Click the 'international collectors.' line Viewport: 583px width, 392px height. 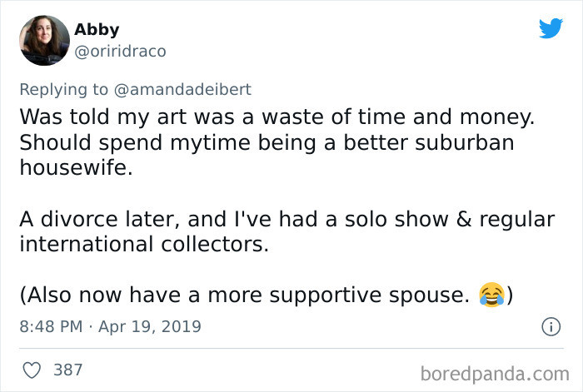pos(144,245)
